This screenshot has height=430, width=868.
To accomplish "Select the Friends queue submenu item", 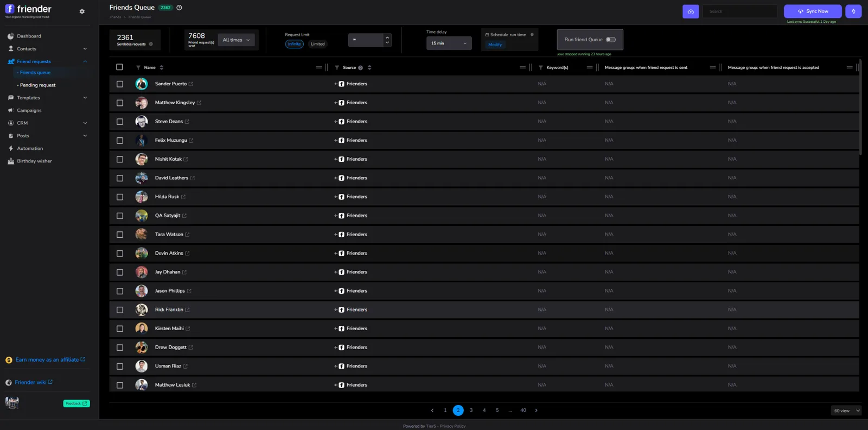I will tap(35, 73).
